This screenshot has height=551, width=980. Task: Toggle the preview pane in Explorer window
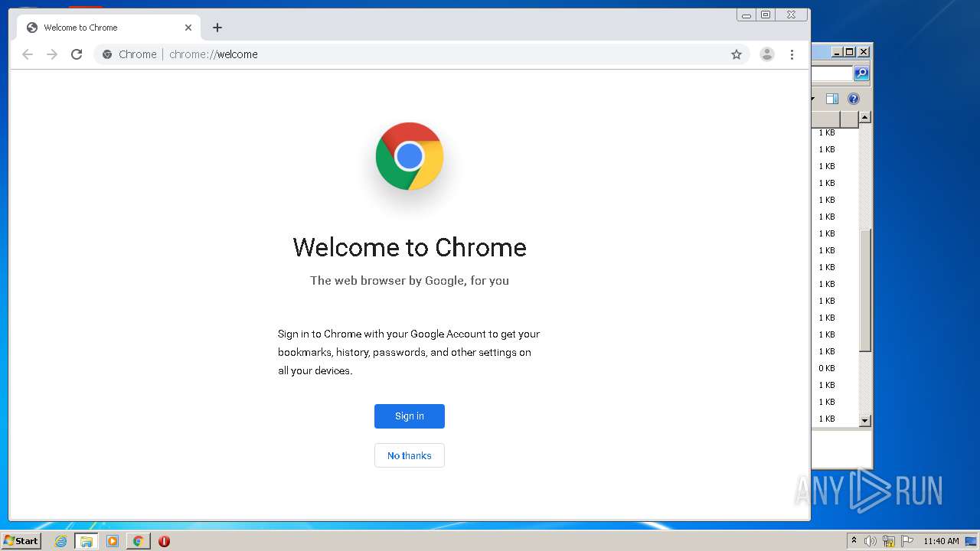click(832, 99)
